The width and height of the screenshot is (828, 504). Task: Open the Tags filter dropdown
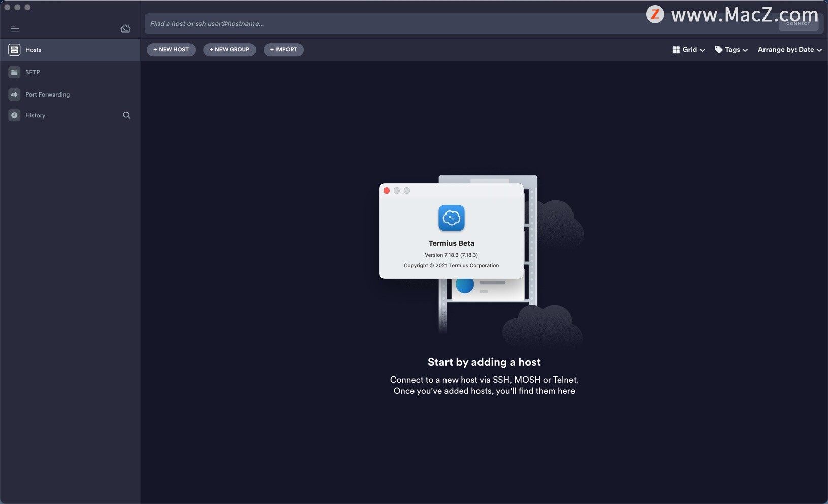[x=731, y=50]
